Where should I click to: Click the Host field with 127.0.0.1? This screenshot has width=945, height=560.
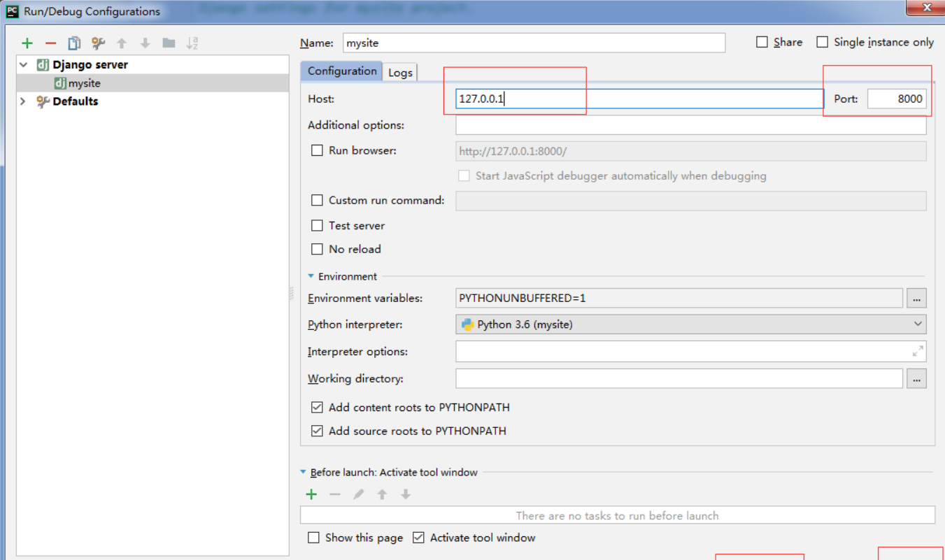(x=639, y=99)
